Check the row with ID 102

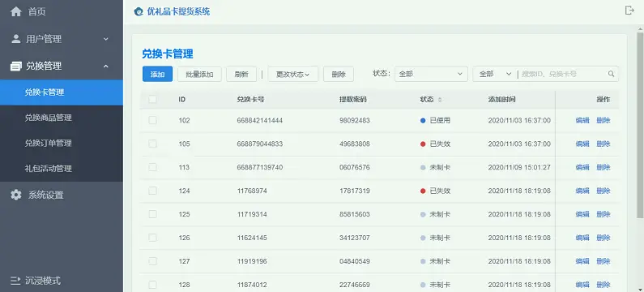(152, 120)
